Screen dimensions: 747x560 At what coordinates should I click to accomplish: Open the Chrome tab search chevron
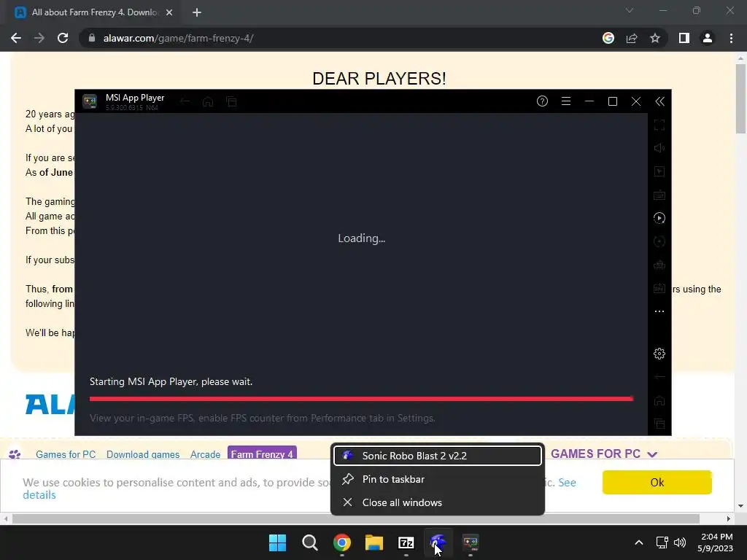[x=630, y=10]
